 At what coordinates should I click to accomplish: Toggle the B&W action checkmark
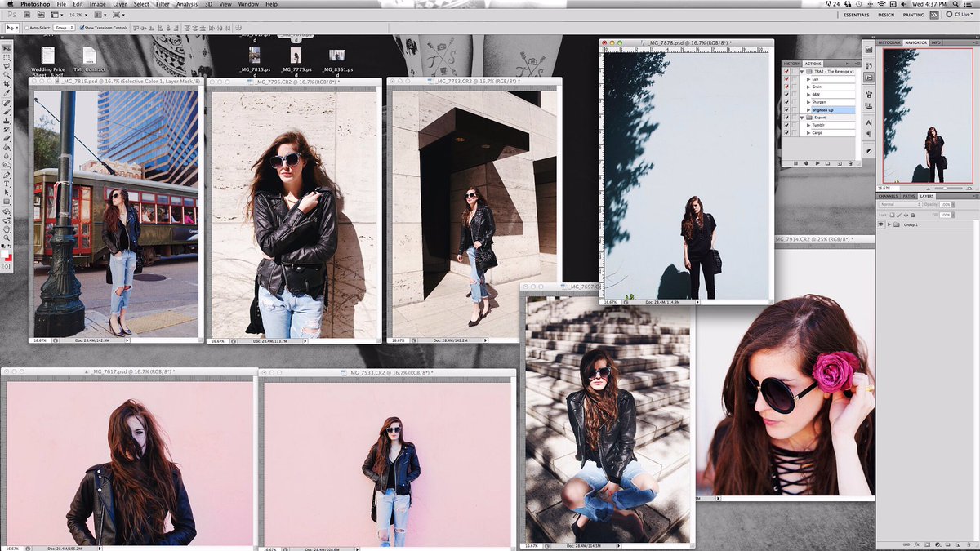(786, 95)
